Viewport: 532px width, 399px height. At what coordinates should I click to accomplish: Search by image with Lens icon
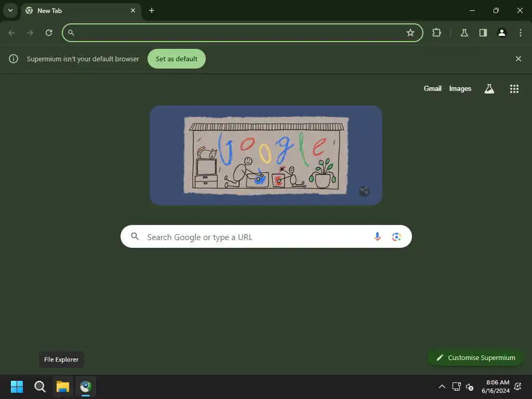point(396,236)
